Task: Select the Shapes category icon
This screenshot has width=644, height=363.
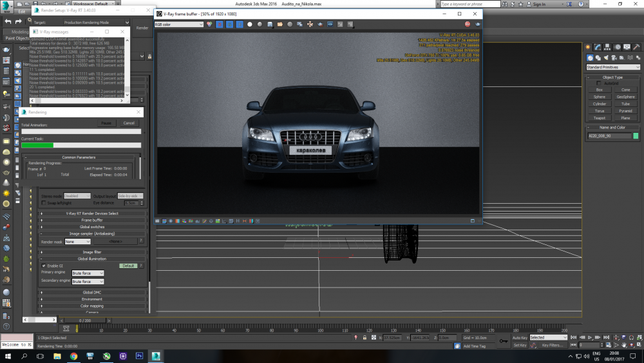Action: tap(598, 57)
